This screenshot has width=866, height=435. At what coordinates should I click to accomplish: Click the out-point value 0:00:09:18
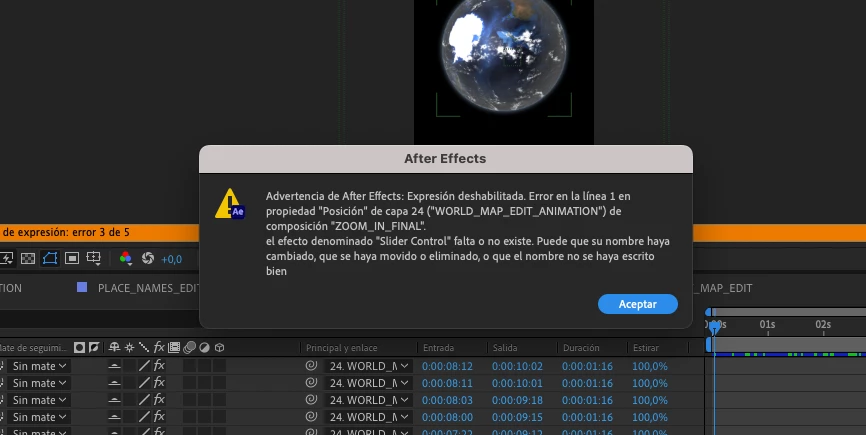click(518, 400)
